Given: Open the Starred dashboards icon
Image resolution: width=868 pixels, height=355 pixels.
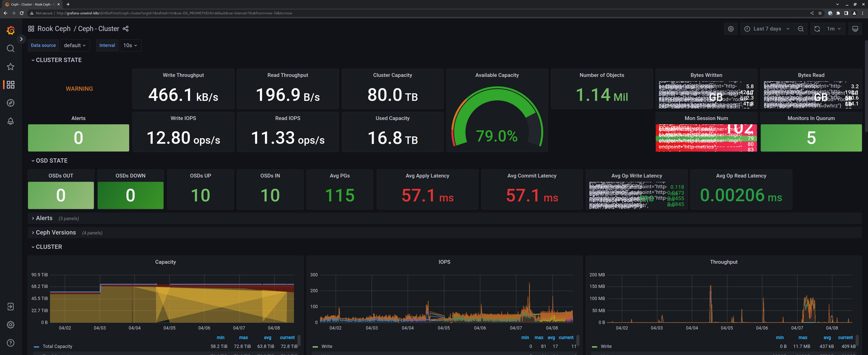Looking at the screenshot, I should [10, 67].
